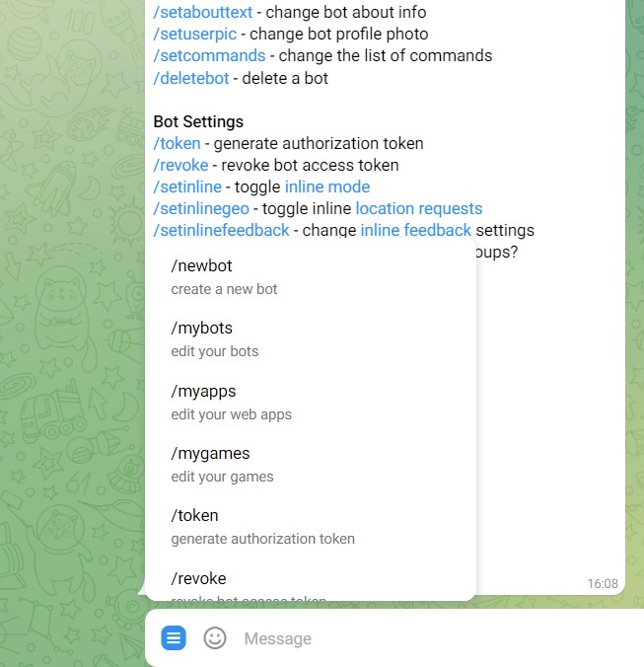The height and width of the screenshot is (667, 644).
Task: Choose /mybots edit your bots entry
Action: [311, 339]
